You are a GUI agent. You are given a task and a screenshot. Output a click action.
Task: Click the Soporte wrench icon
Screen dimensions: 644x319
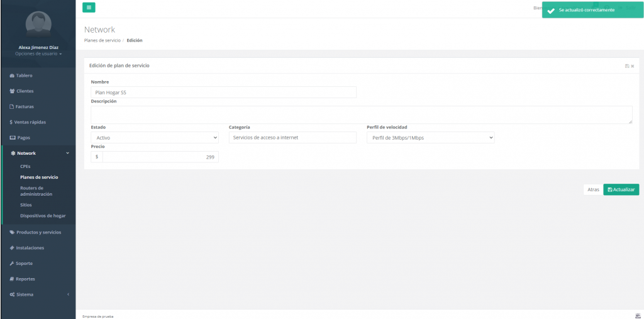coord(12,264)
